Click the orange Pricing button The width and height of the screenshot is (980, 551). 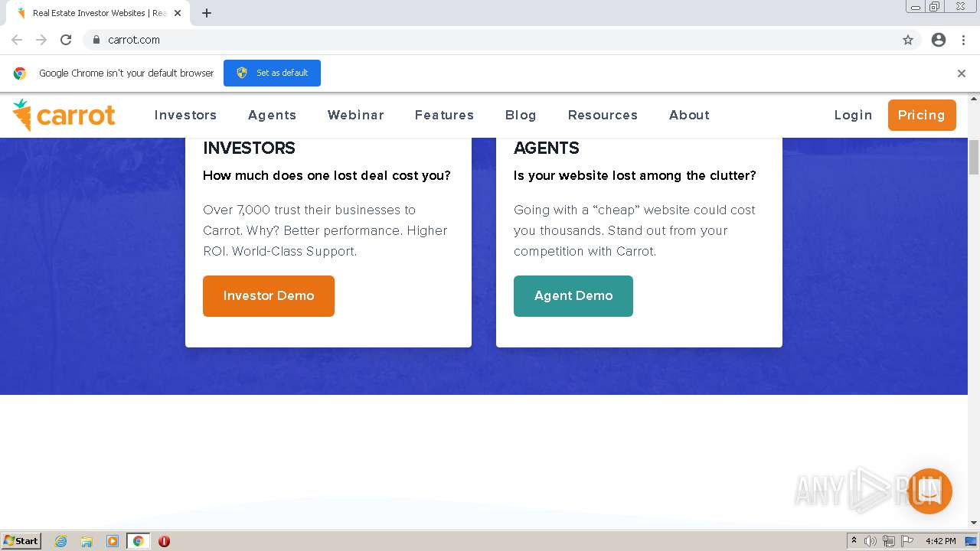pyautogui.click(x=922, y=115)
